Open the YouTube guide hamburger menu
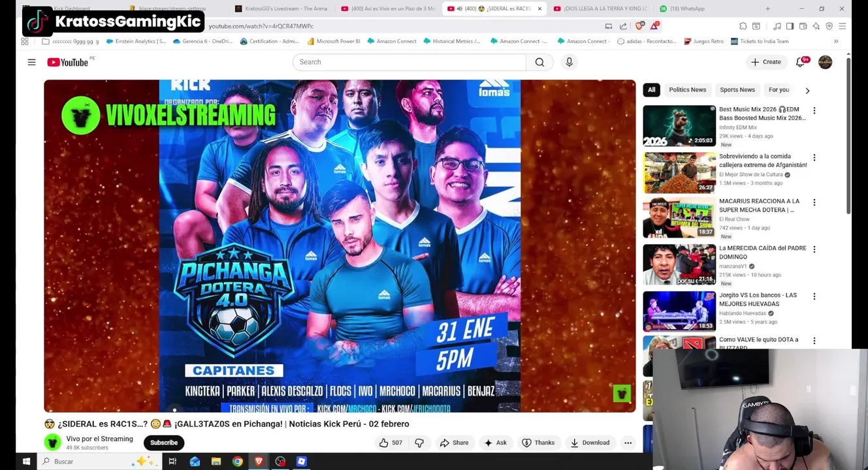 (x=31, y=62)
